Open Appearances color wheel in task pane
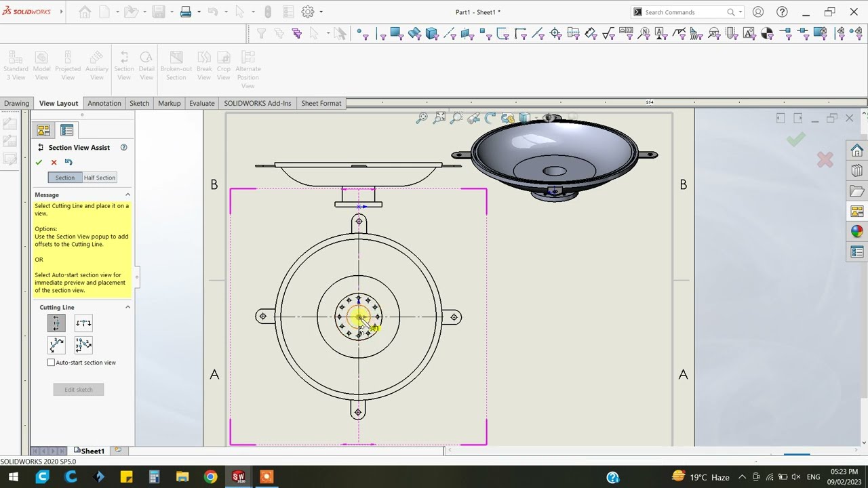The height and width of the screenshot is (488, 868). point(857,232)
